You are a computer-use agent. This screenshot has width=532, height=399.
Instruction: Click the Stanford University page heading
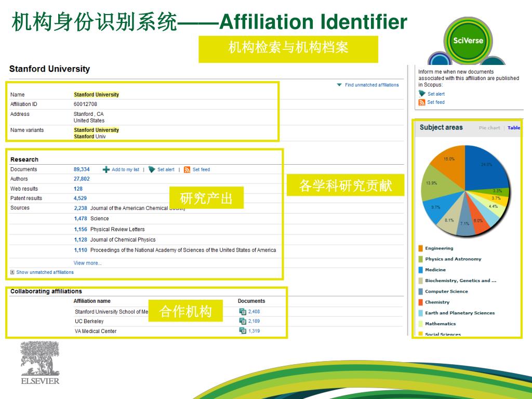[49, 69]
